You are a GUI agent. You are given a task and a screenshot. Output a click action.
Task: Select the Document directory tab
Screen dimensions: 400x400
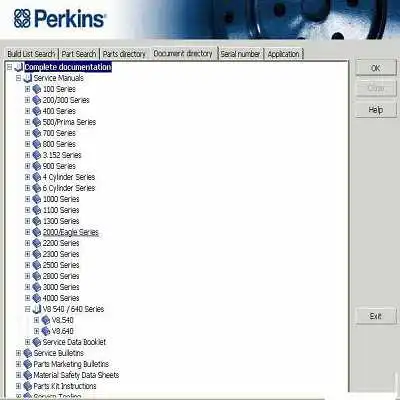click(183, 53)
